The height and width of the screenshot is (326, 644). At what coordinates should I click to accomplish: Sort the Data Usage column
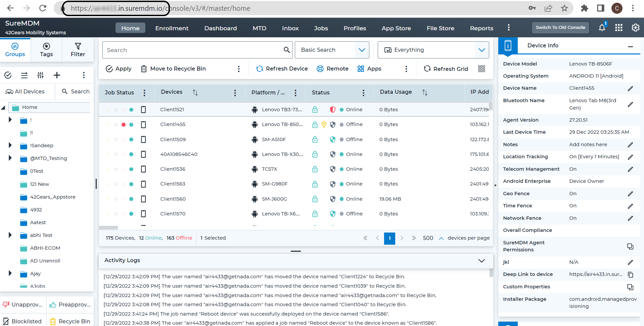click(x=425, y=92)
